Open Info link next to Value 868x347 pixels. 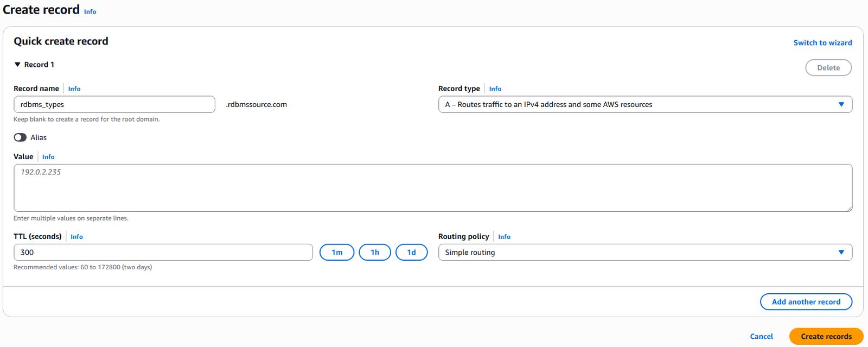(48, 157)
